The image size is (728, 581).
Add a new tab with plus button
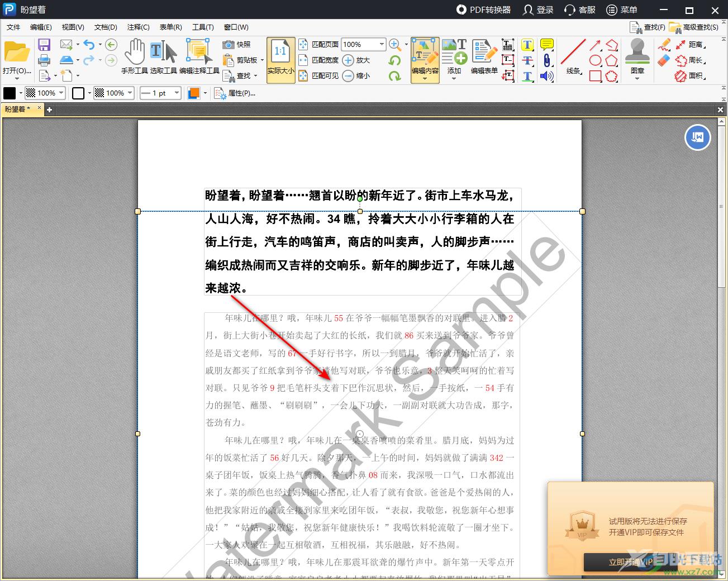point(49,110)
